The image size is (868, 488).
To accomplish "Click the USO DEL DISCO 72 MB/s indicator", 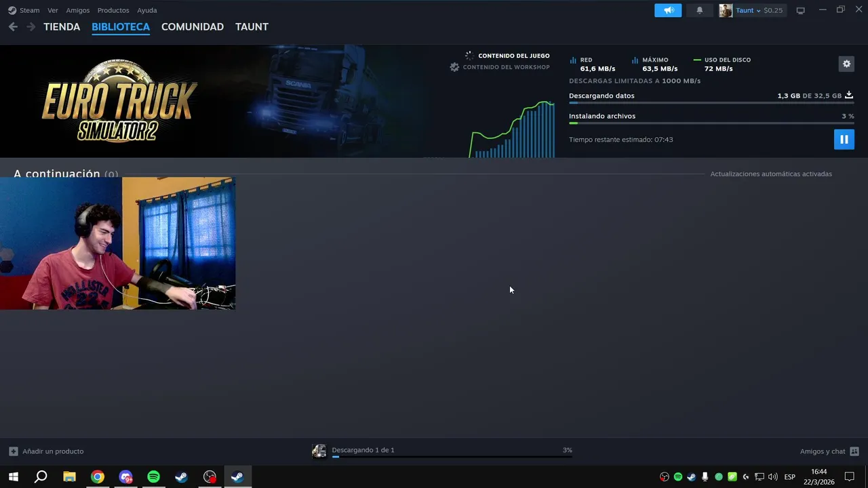I will coord(722,64).
